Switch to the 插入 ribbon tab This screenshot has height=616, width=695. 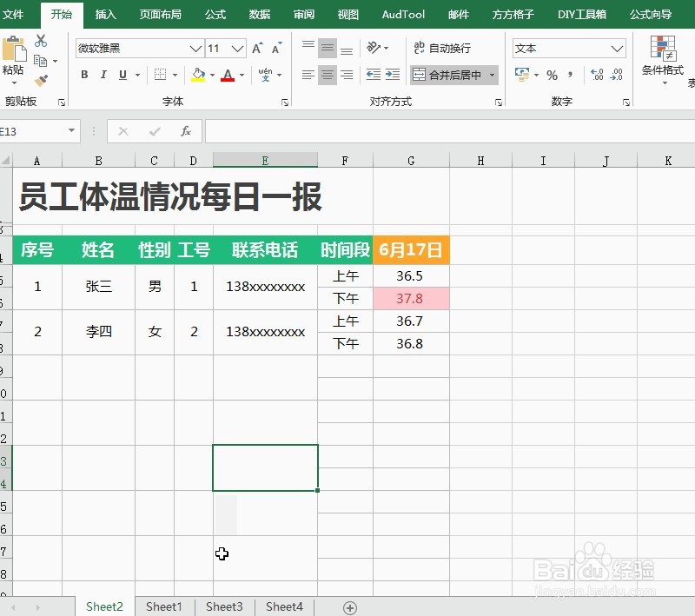click(x=105, y=14)
